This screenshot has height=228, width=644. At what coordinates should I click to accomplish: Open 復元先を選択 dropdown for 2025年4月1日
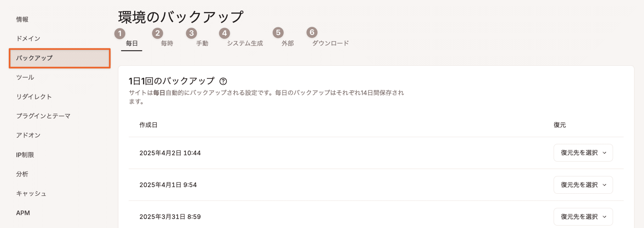click(x=583, y=185)
